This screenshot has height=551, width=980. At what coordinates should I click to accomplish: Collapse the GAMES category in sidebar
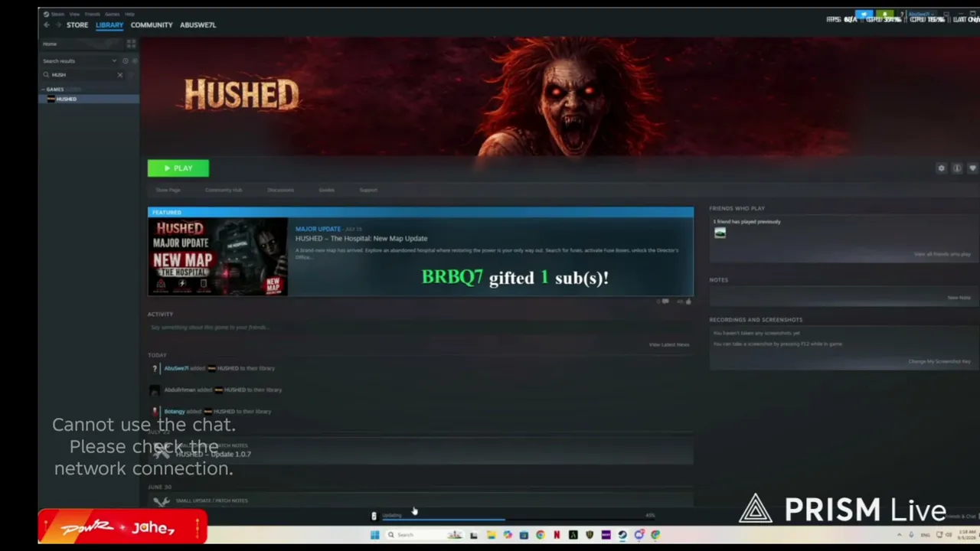point(44,90)
